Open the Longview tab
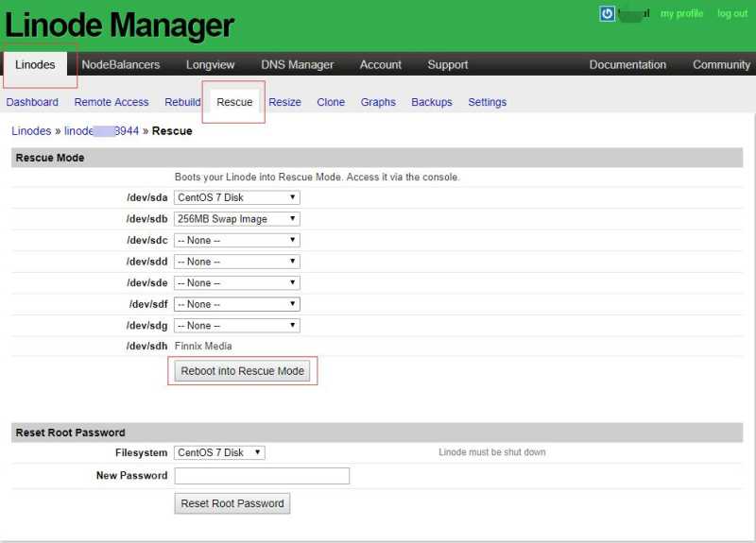 coord(210,64)
